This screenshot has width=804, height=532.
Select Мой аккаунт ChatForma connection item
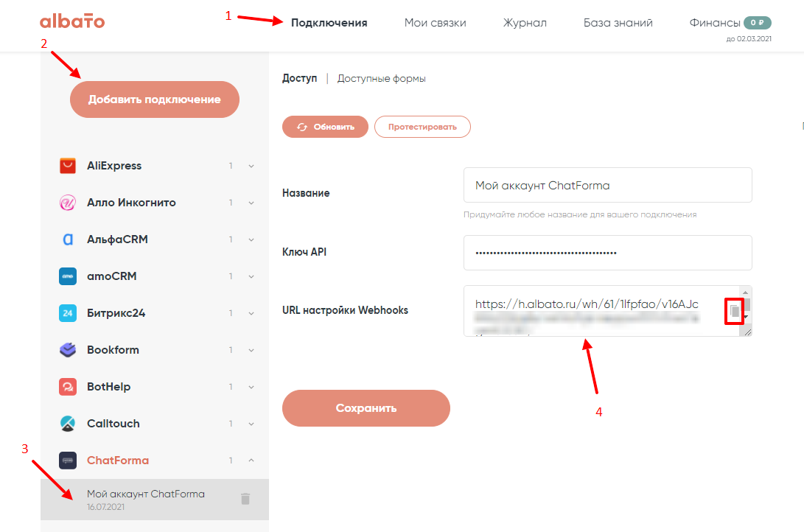tap(146, 499)
